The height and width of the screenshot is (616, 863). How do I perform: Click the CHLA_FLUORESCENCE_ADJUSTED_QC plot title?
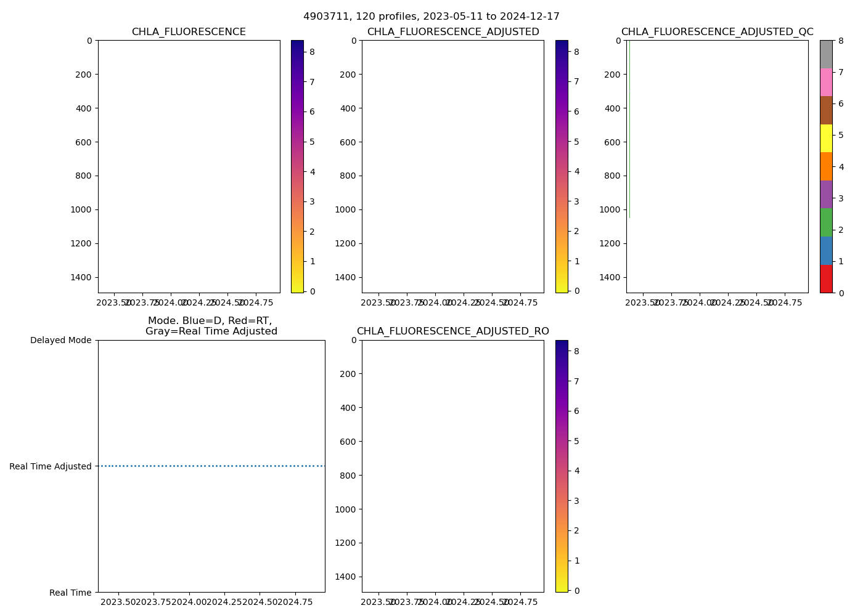pyautogui.click(x=717, y=32)
